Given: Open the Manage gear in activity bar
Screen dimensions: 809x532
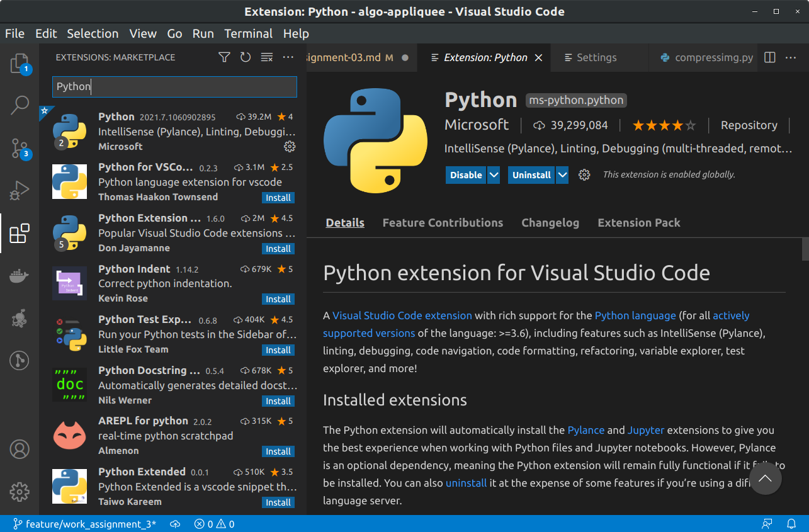Looking at the screenshot, I should tap(20, 492).
